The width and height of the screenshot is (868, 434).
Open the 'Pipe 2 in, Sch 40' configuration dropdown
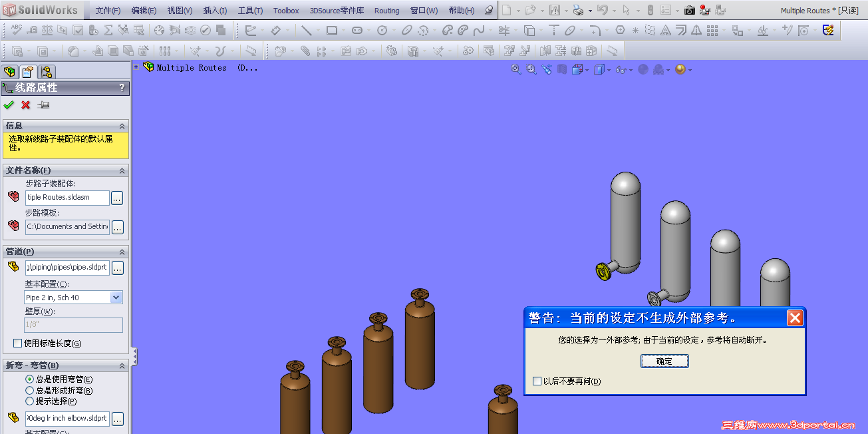pos(116,298)
